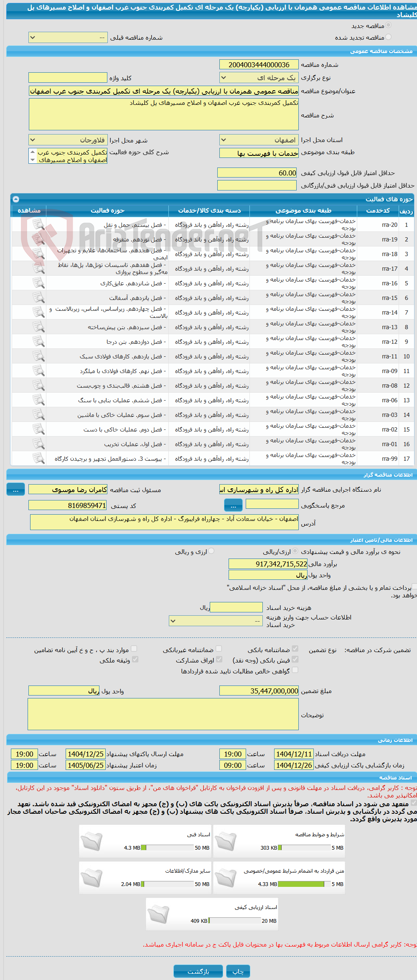The width and height of the screenshot is (417, 980).
Task: Open view icon for row rra-08
Action: (x=38, y=386)
